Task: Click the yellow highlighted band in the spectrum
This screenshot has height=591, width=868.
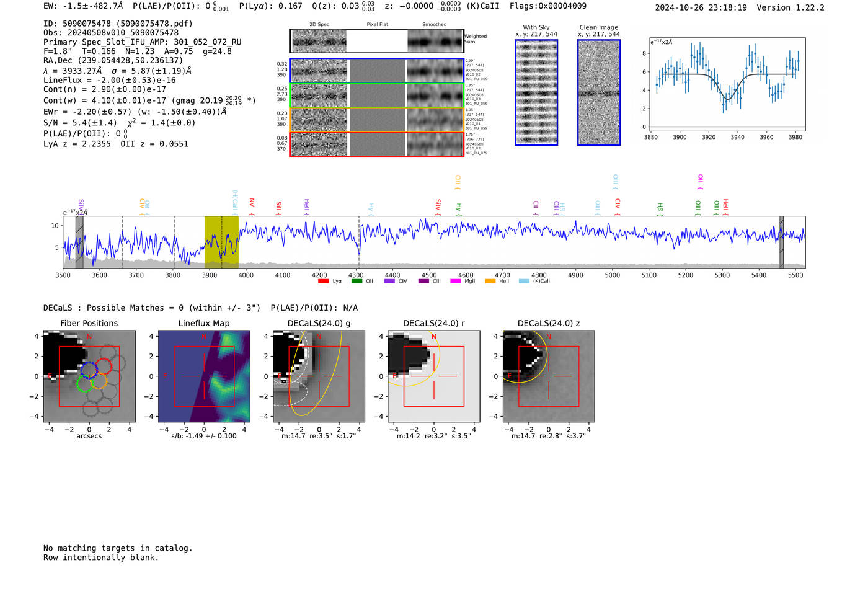Action: pyautogui.click(x=221, y=242)
